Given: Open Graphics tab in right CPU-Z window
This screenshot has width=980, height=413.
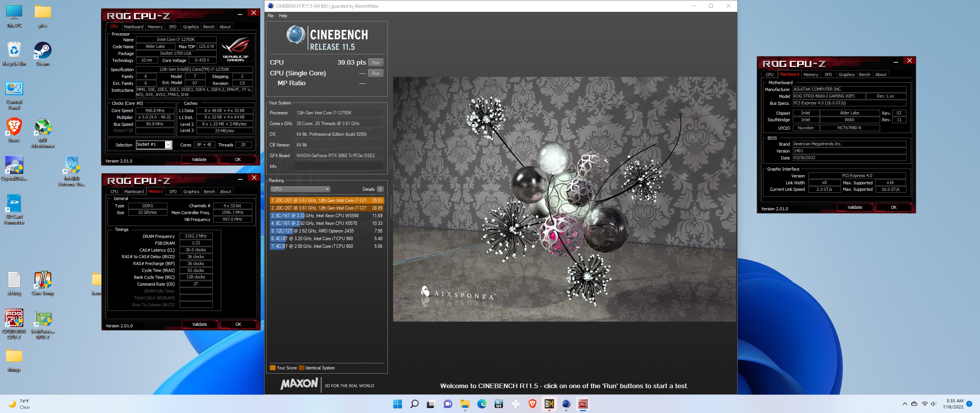Looking at the screenshot, I should [x=846, y=75].
